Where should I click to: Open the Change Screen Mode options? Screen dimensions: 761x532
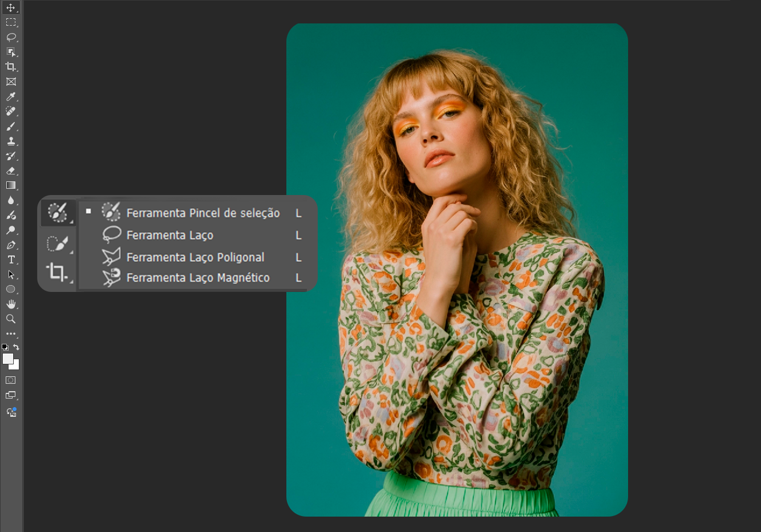click(x=11, y=395)
